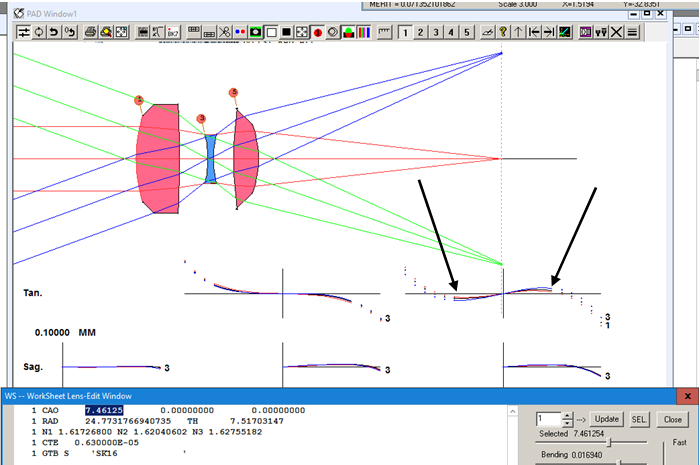Toggle the black background square button

pyautogui.click(x=286, y=32)
